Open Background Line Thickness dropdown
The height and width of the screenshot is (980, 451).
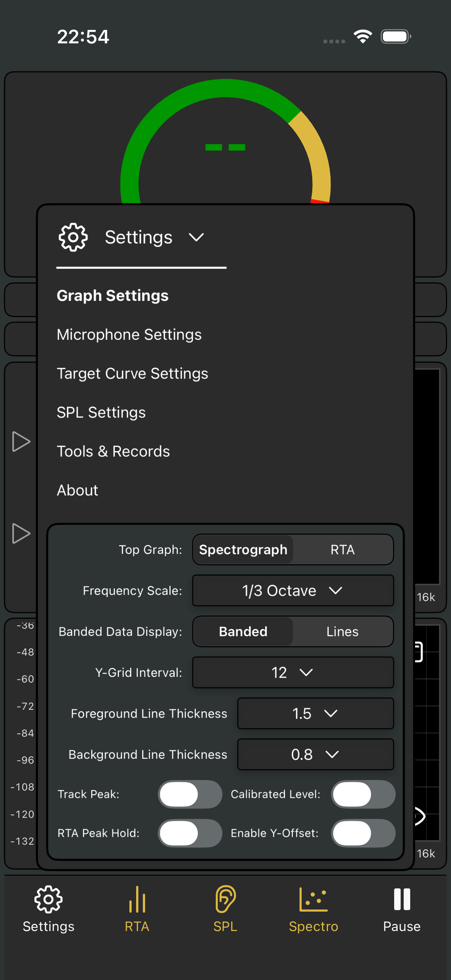[x=316, y=754]
